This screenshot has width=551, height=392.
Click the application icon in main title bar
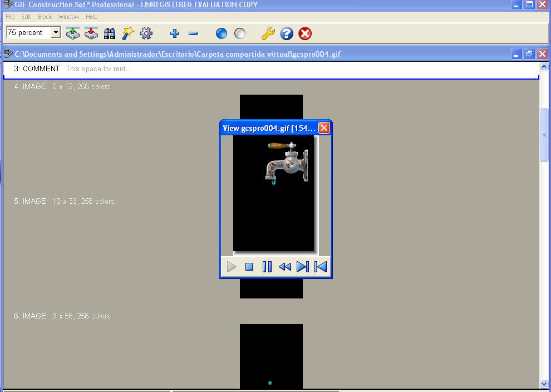tap(8, 4)
